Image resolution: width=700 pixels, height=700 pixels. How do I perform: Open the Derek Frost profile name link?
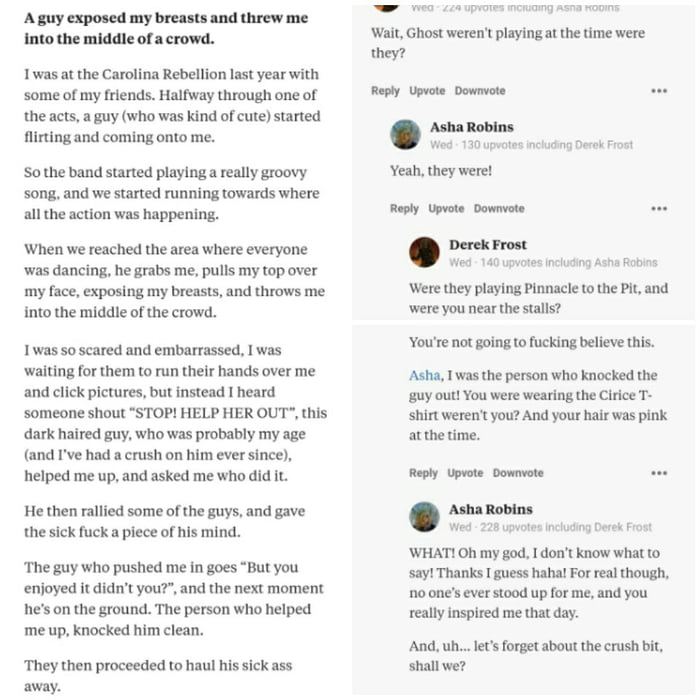point(487,244)
